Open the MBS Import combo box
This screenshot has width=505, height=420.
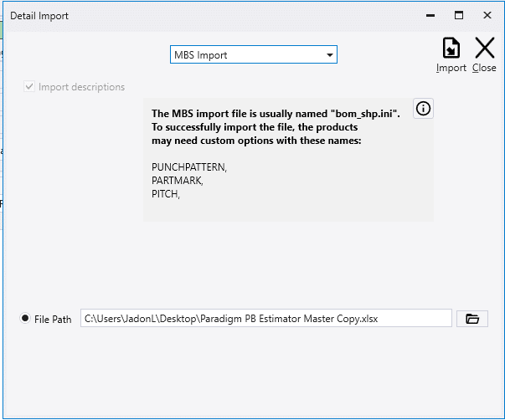point(254,54)
